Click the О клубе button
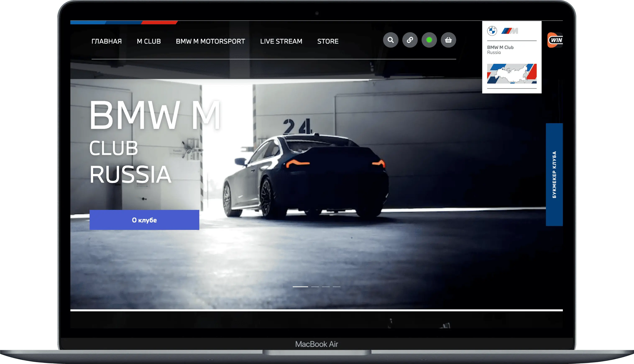The height and width of the screenshot is (364, 634). (x=144, y=220)
